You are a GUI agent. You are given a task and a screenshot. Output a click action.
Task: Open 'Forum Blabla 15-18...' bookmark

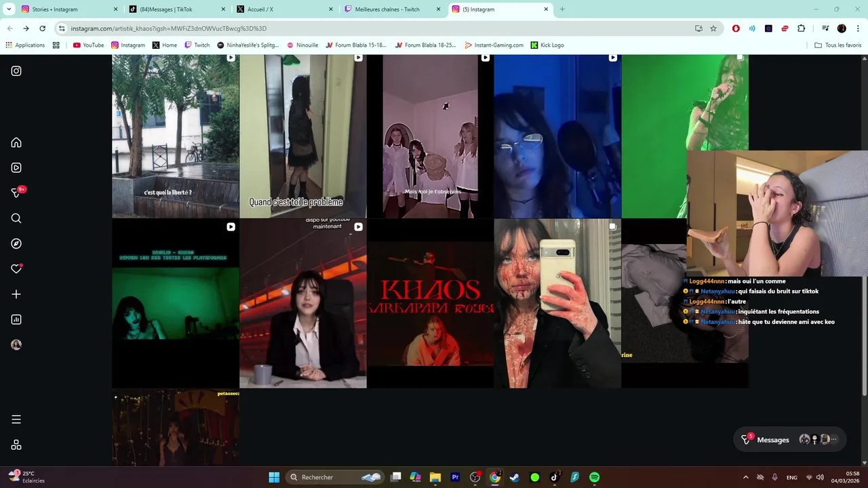[355, 45]
